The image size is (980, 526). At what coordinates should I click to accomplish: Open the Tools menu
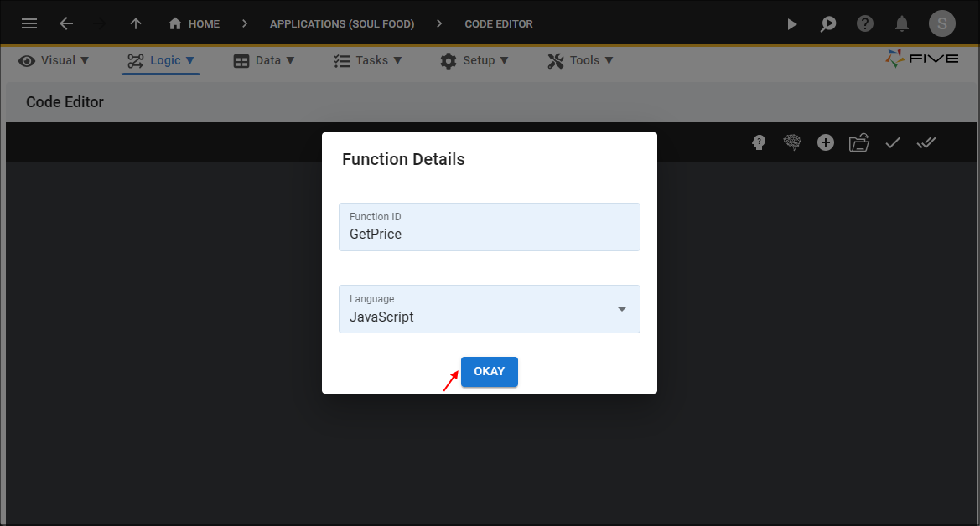pos(581,60)
